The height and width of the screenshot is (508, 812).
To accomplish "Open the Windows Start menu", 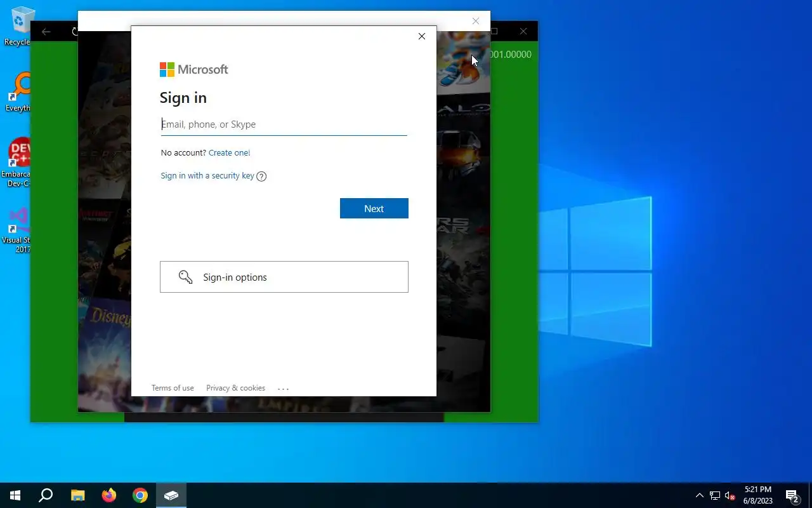I will point(15,495).
